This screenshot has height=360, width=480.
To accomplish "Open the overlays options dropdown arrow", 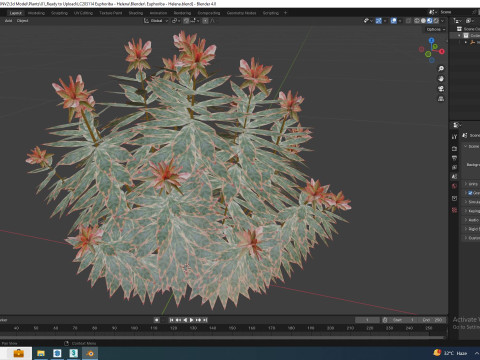I will (400, 21).
